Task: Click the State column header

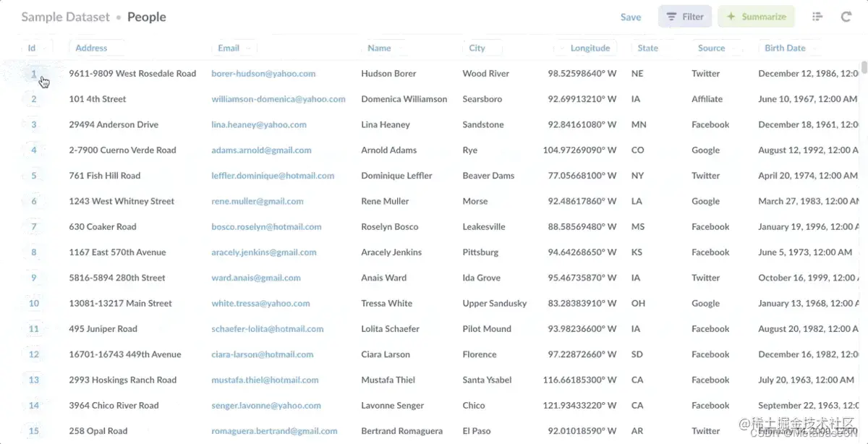Action: [647, 48]
